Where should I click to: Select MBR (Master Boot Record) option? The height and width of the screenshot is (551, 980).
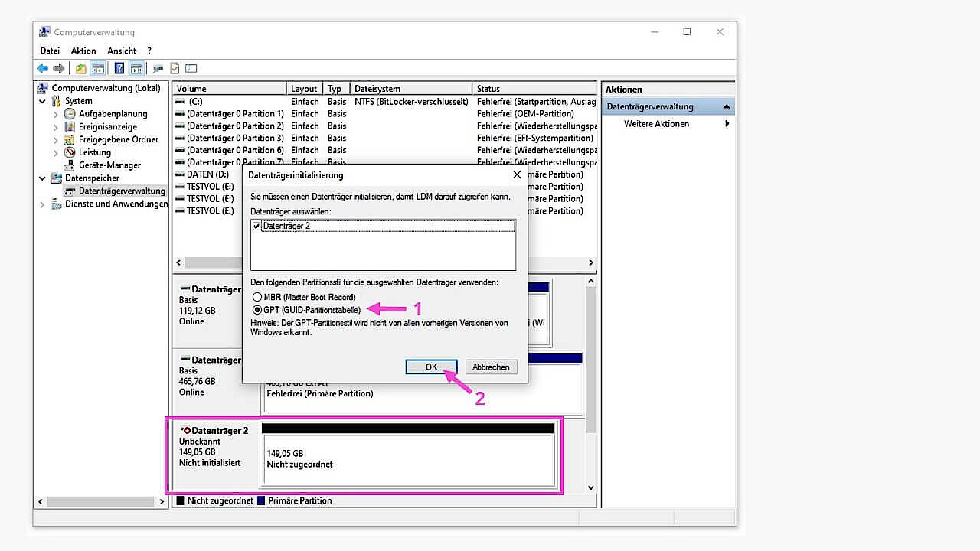coord(257,297)
